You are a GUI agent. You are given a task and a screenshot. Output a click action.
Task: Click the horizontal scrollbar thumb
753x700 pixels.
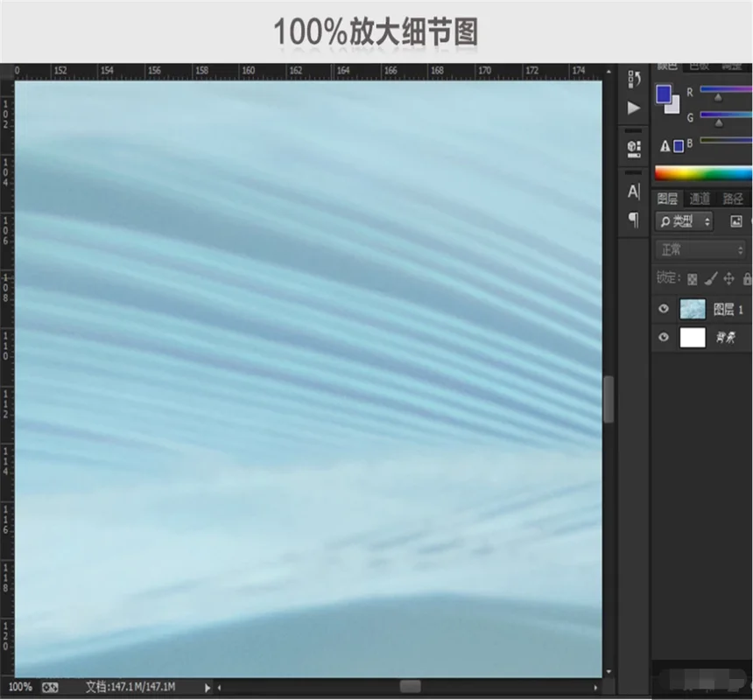coord(410,687)
